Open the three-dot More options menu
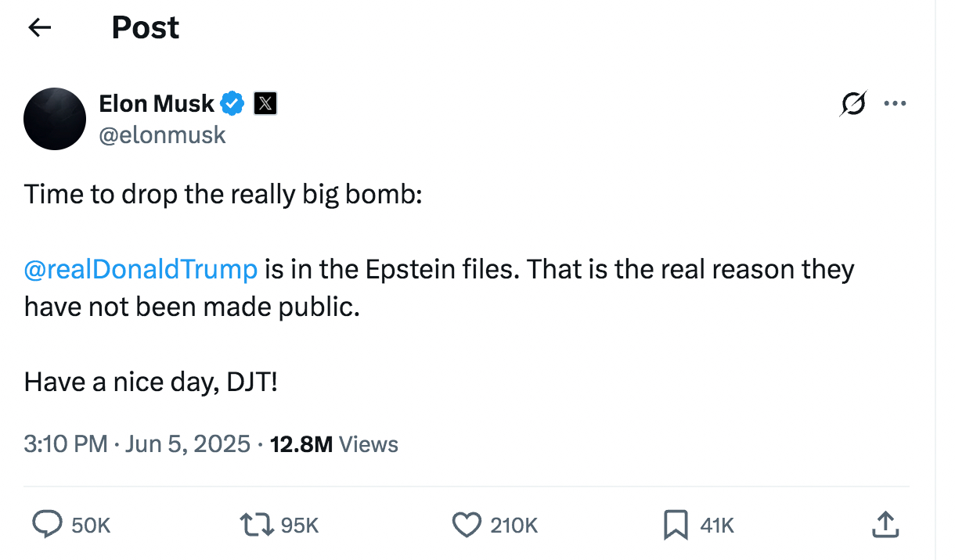 click(895, 103)
